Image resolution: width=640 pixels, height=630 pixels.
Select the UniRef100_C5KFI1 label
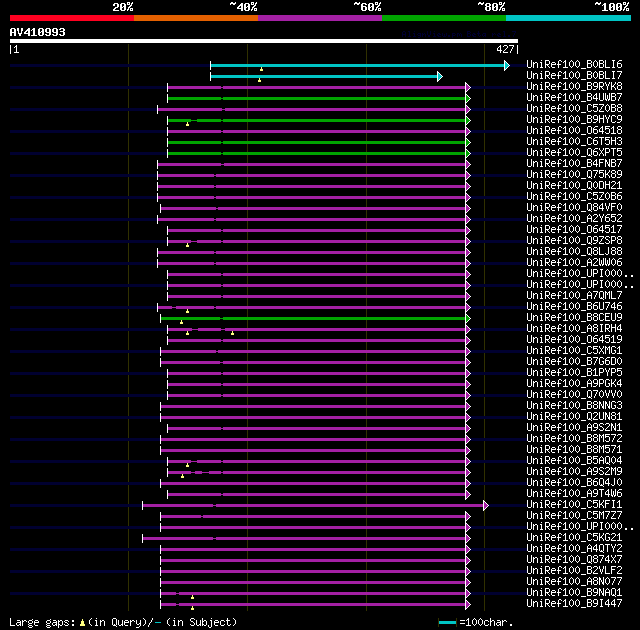click(574, 505)
